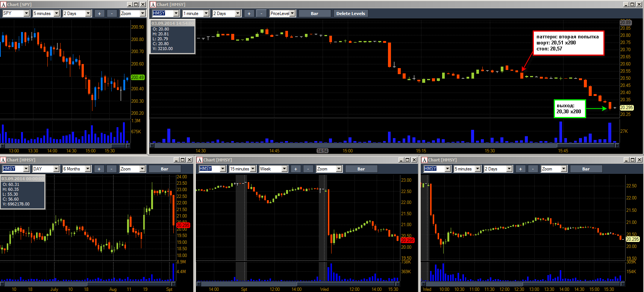The height and width of the screenshot is (292, 644).
Task: Click minus button on HMSY 5 minutes chart
Action: coord(533,169)
